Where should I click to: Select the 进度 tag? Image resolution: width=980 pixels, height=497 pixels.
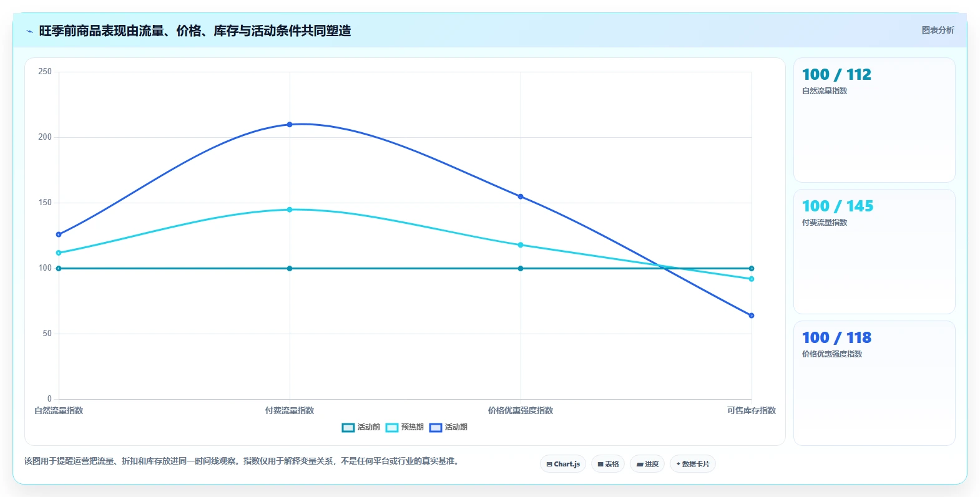click(647, 464)
